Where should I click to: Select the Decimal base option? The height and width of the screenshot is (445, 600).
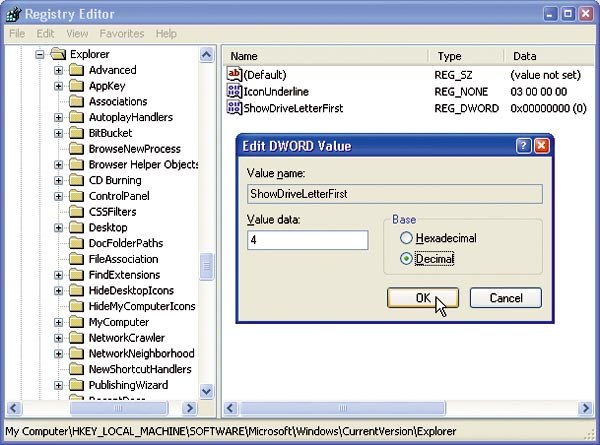[x=406, y=259]
